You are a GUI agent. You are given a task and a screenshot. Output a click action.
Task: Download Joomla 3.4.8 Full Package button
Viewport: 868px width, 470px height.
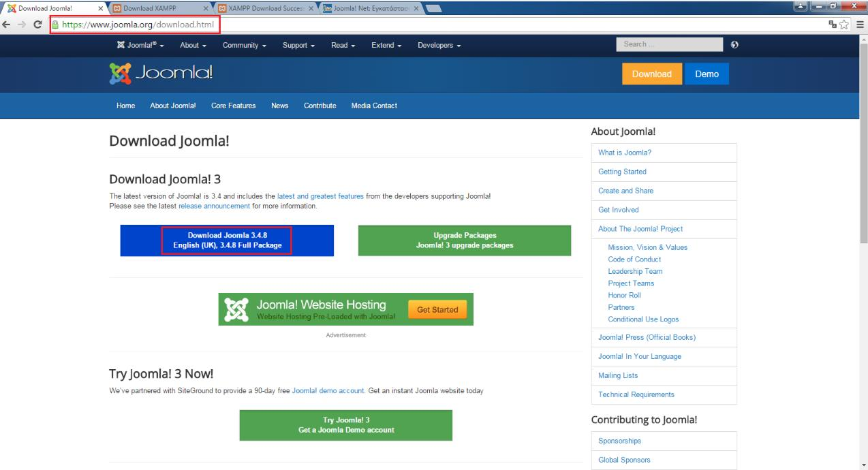(227, 240)
